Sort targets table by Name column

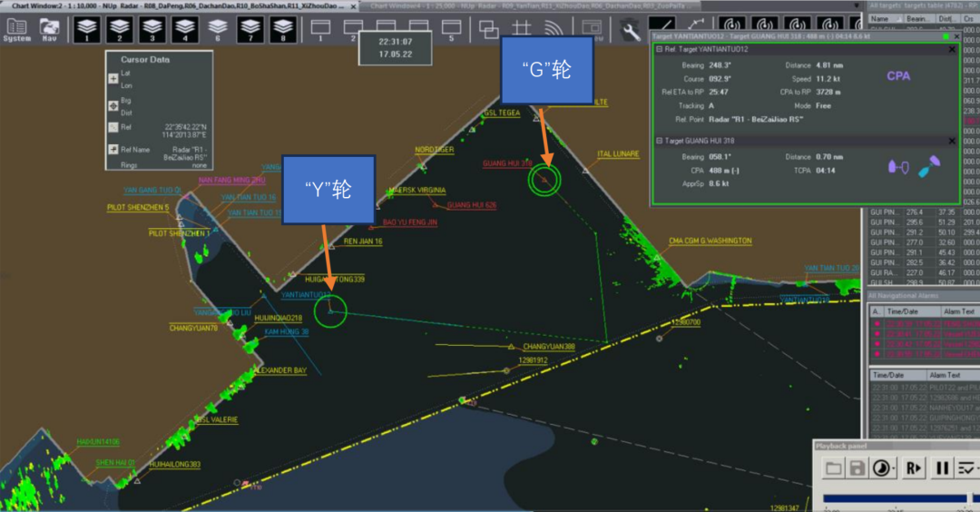pos(887,19)
